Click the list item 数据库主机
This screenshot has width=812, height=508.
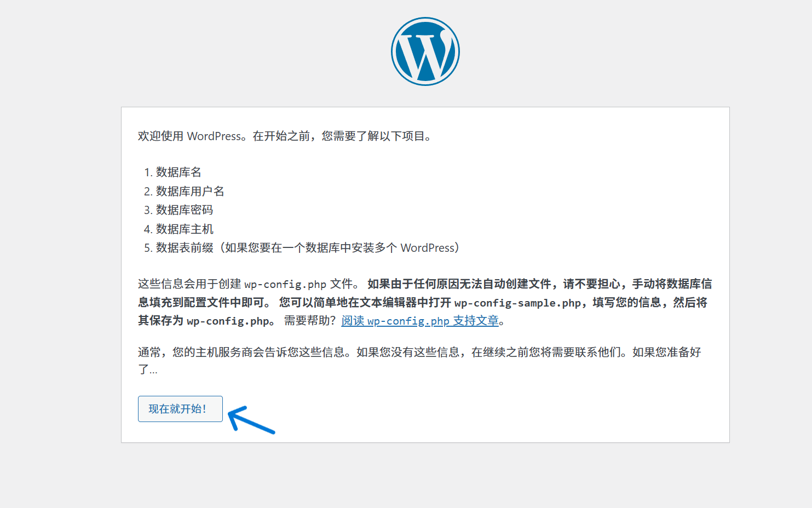coord(185,229)
